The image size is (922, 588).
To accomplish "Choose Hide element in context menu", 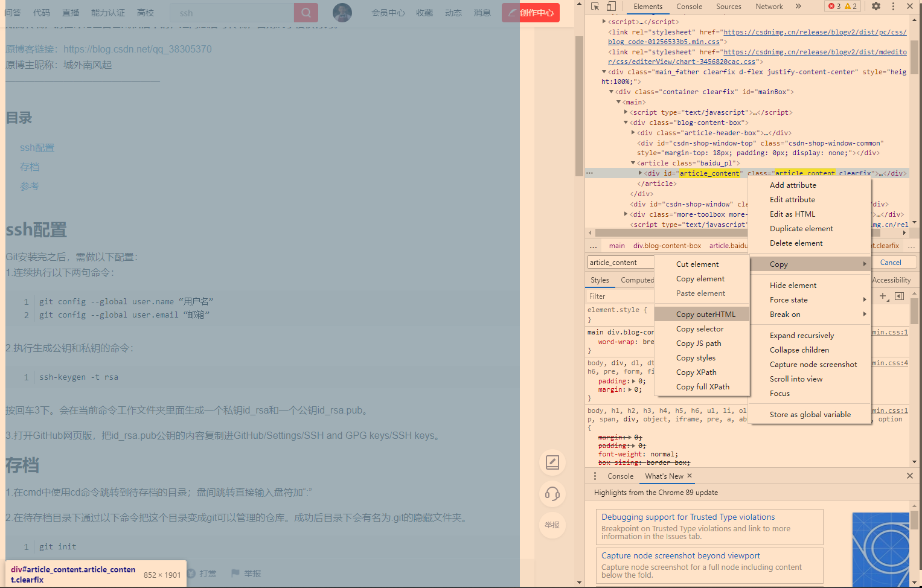I will 810,286.
